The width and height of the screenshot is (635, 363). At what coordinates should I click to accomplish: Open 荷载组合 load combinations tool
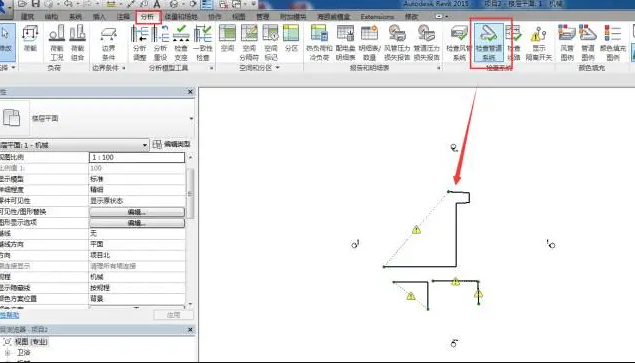click(77, 43)
